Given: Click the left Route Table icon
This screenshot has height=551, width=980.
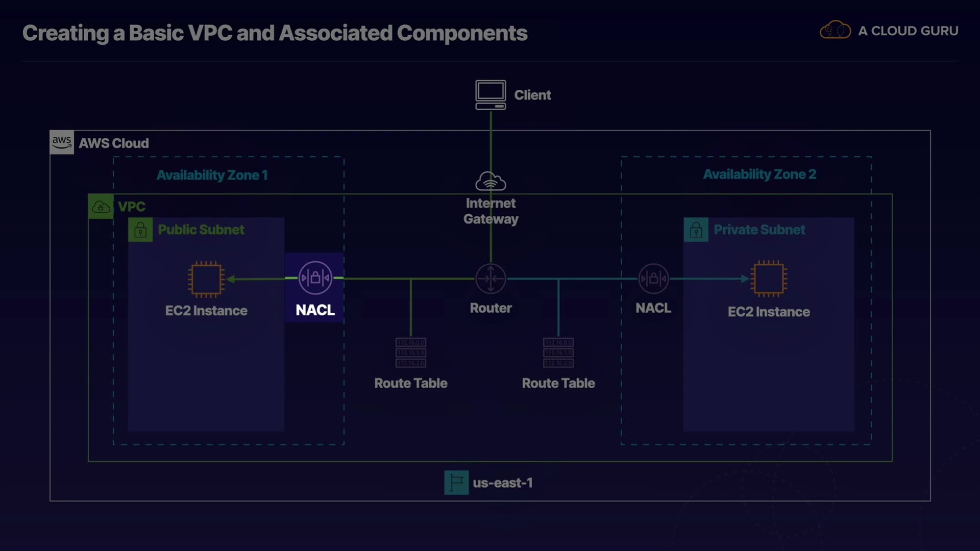Looking at the screenshot, I should click(410, 353).
